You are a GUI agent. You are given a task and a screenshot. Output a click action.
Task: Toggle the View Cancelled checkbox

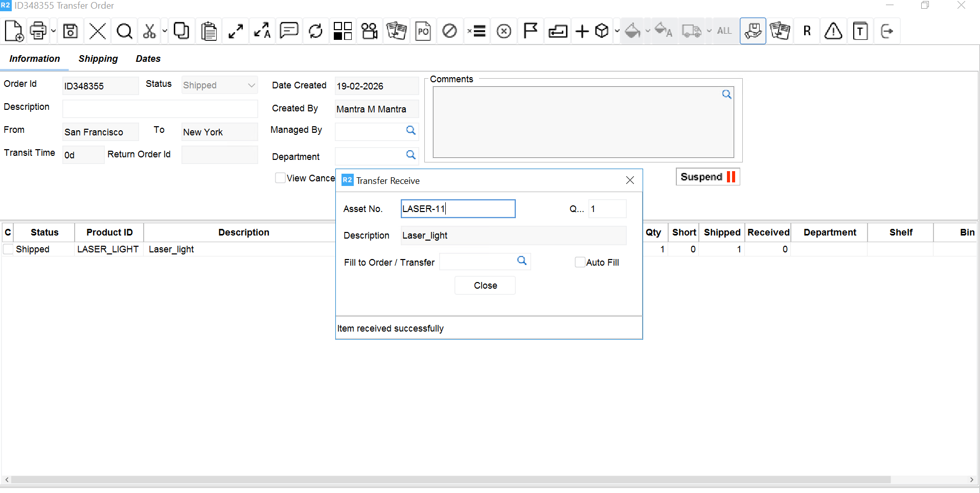coord(280,178)
